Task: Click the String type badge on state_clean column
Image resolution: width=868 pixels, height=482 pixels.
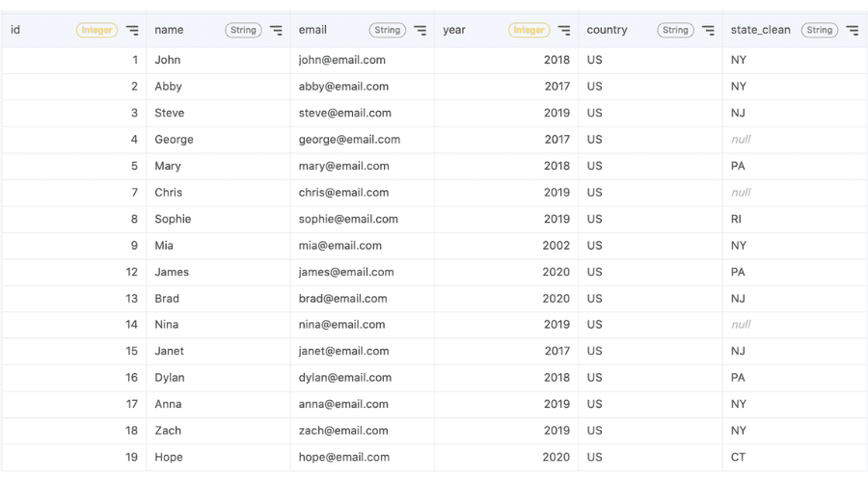Action: [819, 30]
